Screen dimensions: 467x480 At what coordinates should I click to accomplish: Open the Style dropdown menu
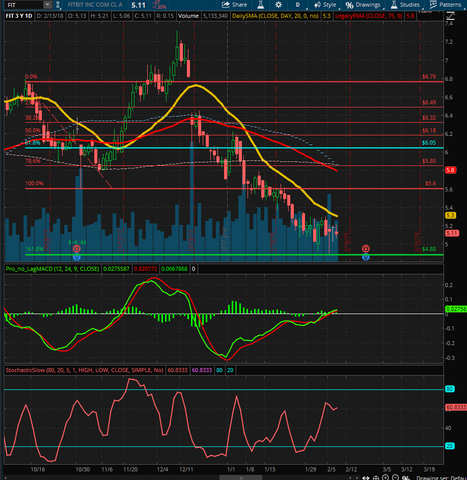point(326,5)
